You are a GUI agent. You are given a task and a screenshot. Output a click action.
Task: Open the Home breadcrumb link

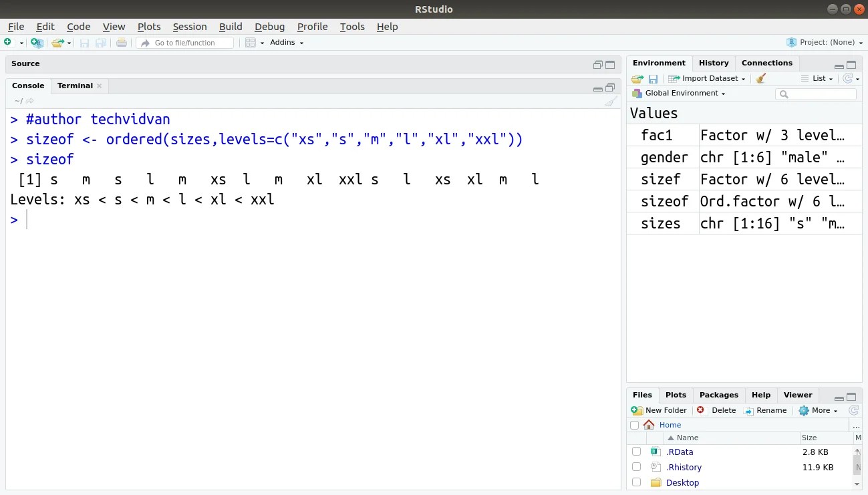coord(670,425)
